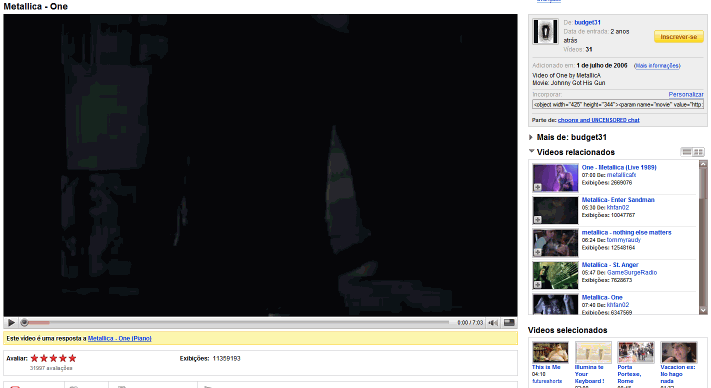Click the Enter Sandman video thumbnail
Image resolution: width=711 pixels, height=388 pixels.
point(555,210)
